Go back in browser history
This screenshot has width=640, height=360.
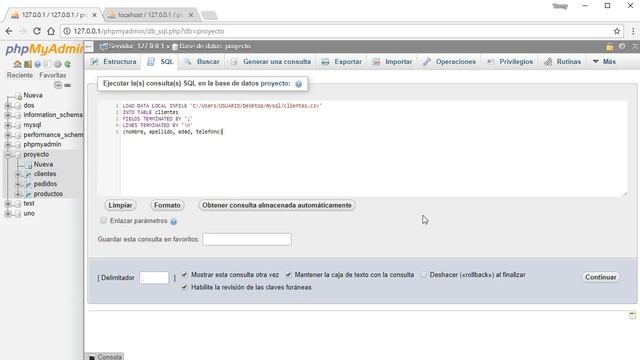pos(9,31)
